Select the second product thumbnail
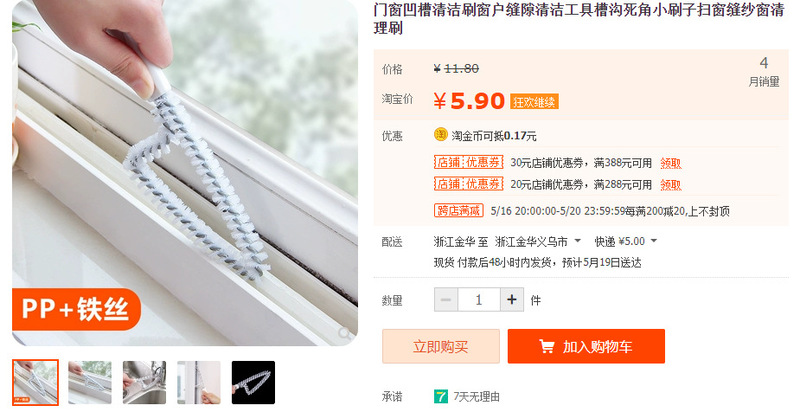 coord(90,382)
